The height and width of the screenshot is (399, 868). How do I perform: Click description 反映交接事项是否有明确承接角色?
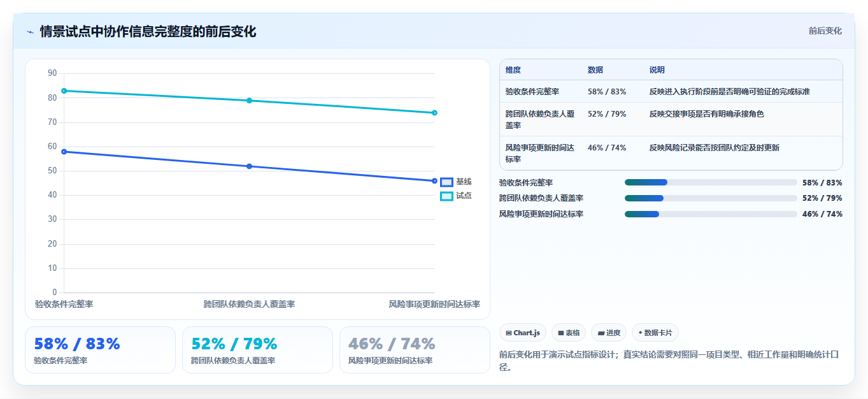[x=706, y=114]
